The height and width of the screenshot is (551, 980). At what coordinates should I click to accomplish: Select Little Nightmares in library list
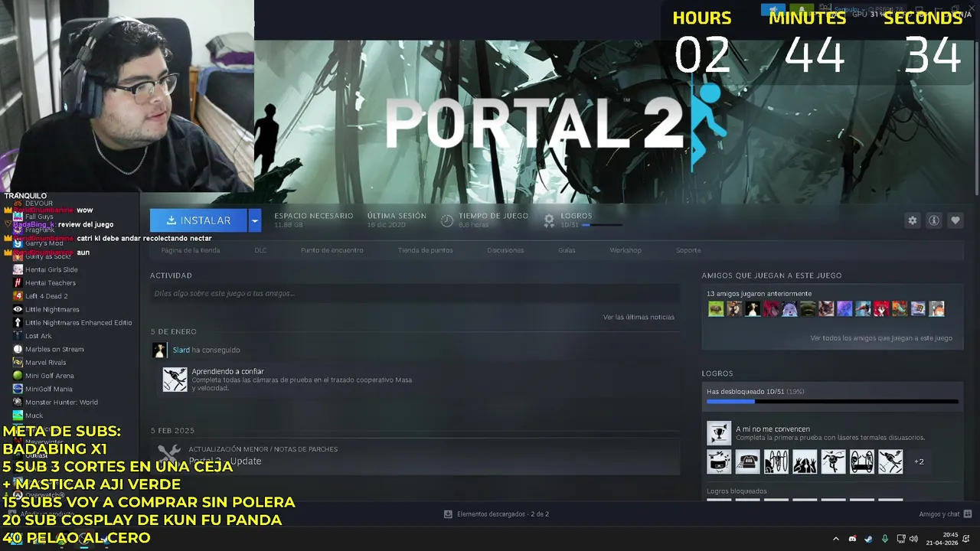[52, 309]
